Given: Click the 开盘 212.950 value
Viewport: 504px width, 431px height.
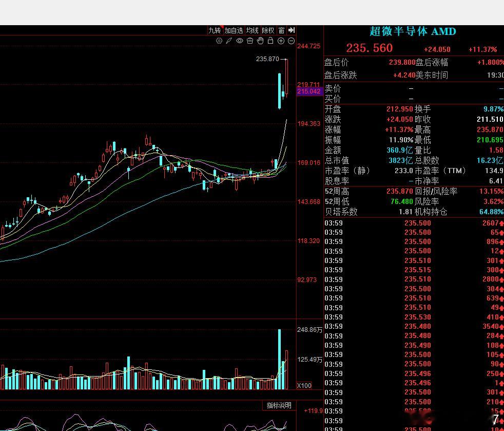Looking at the screenshot, I should (399, 109).
